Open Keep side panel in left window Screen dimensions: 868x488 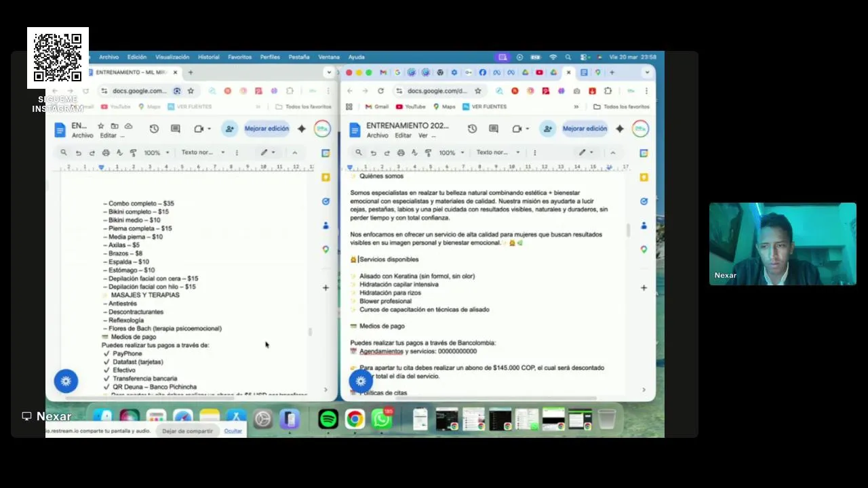pyautogui.click(x=325, y=177)
